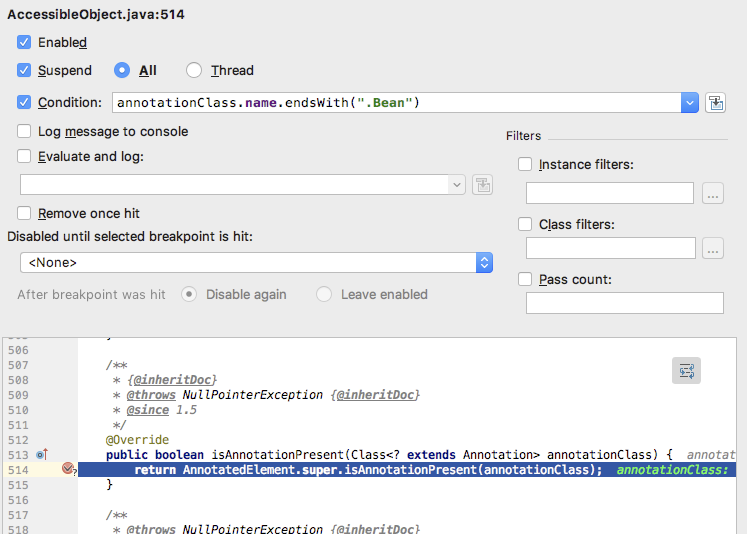Click the override gutter icon on line 513
Image resolution: width=747 pixels, height=534 pixels.
coord(42,454)
